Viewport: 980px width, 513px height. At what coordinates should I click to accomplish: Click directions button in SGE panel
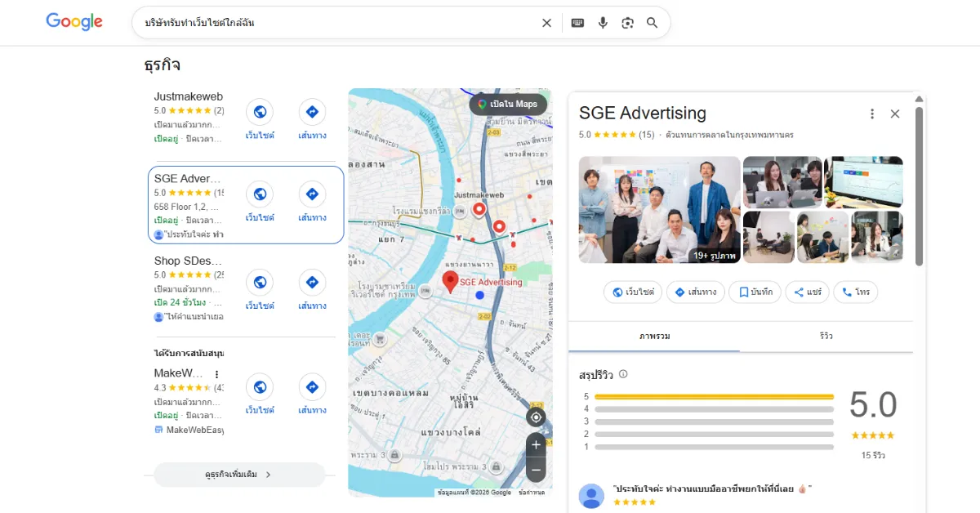[x=696, y=292]
